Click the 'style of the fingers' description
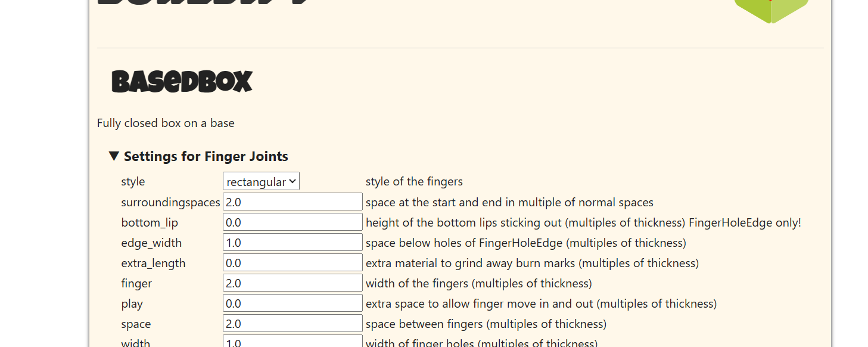868x347 pixels. [414, 181]
